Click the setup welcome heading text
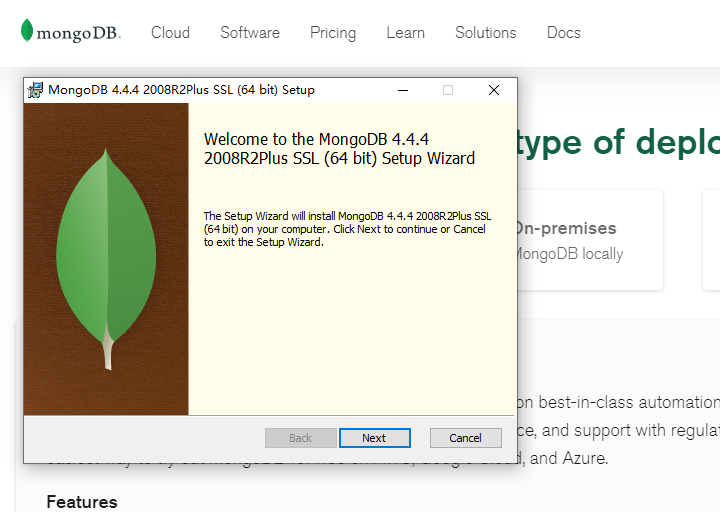Viewport: 720px width, 512px height. point(339,149)
